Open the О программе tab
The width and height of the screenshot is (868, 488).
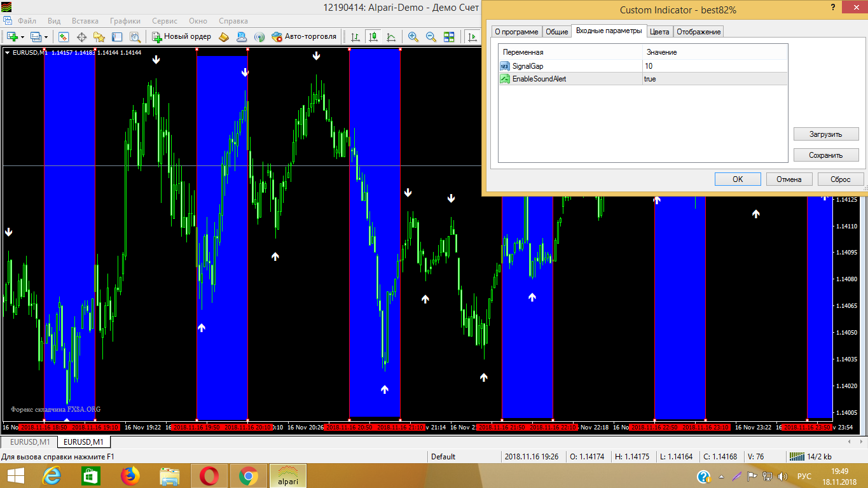(x=517, y=32)
